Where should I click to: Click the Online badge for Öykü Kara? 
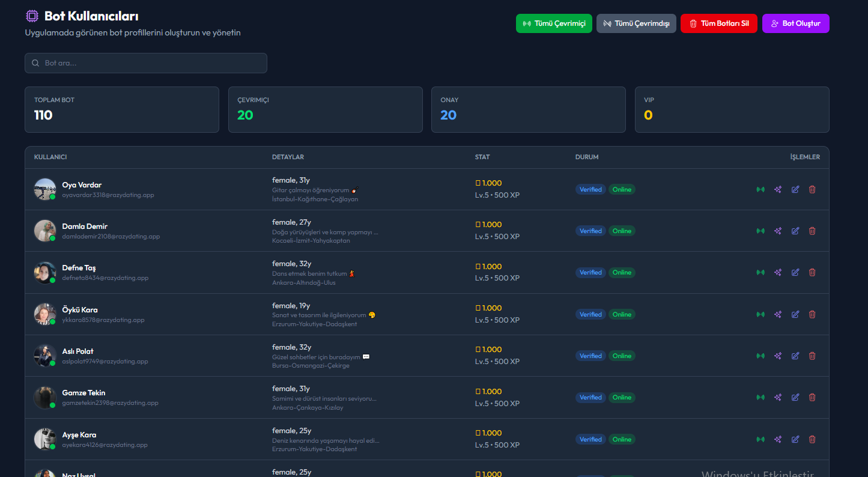[x=622, y=314]
